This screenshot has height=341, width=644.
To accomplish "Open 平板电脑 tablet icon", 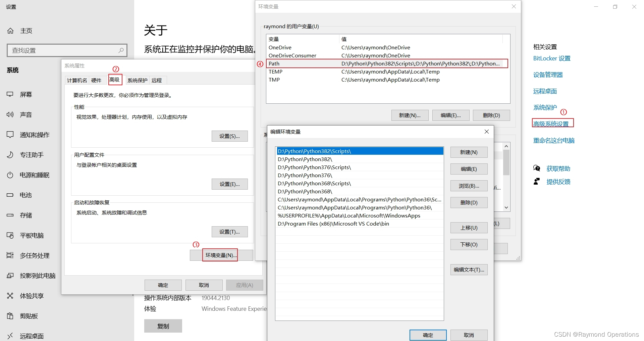I will tap(10, 235).
